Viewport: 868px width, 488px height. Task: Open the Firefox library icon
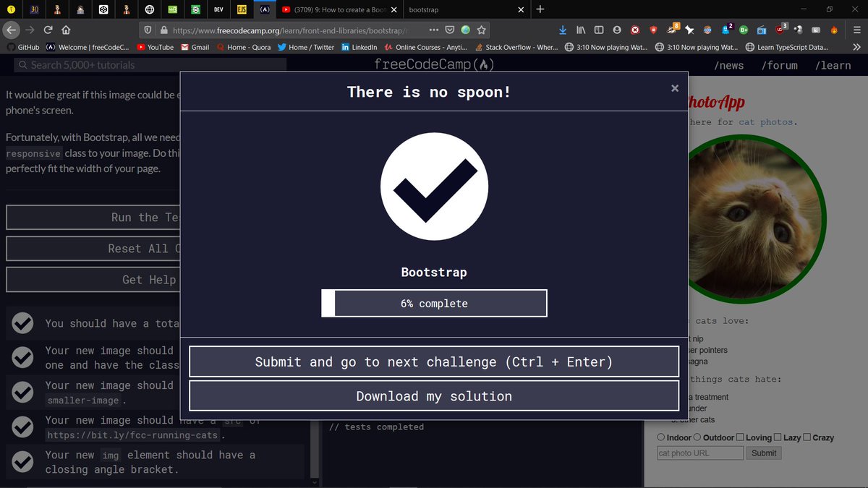click(581, 30)
